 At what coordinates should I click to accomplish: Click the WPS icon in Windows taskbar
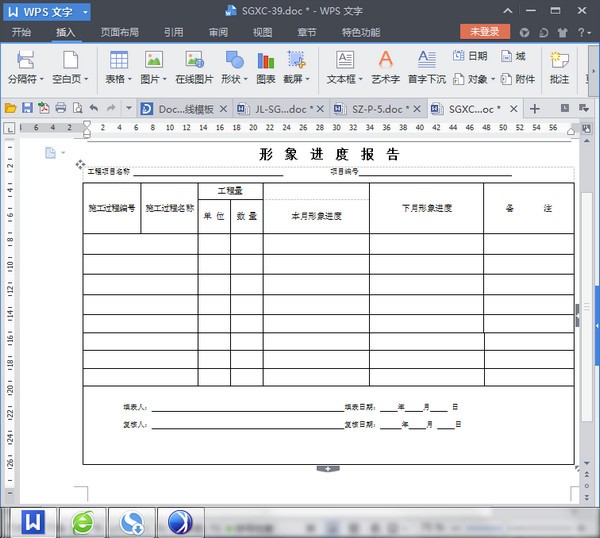click(x=34, y=521)
